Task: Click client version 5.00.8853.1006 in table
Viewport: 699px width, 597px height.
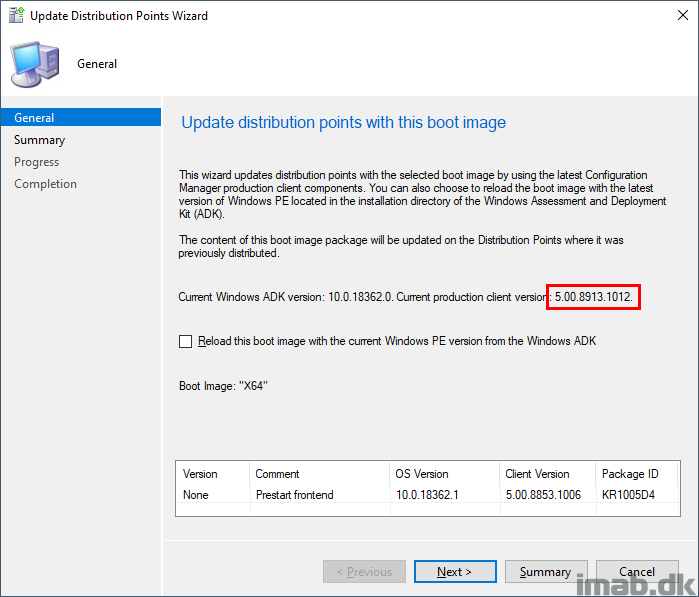Action: coord(543,495)
